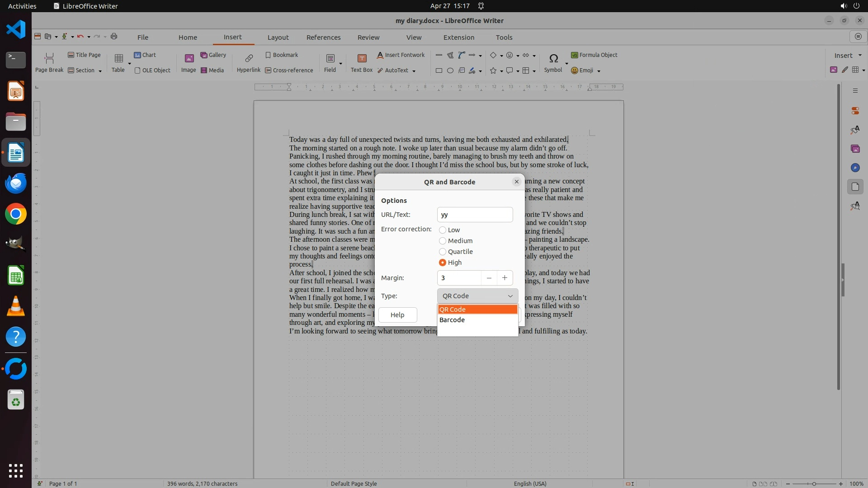This screenshot has height=488, width=868.
Task: Click the Formula Object icon
Action: [x=575, y=55]
